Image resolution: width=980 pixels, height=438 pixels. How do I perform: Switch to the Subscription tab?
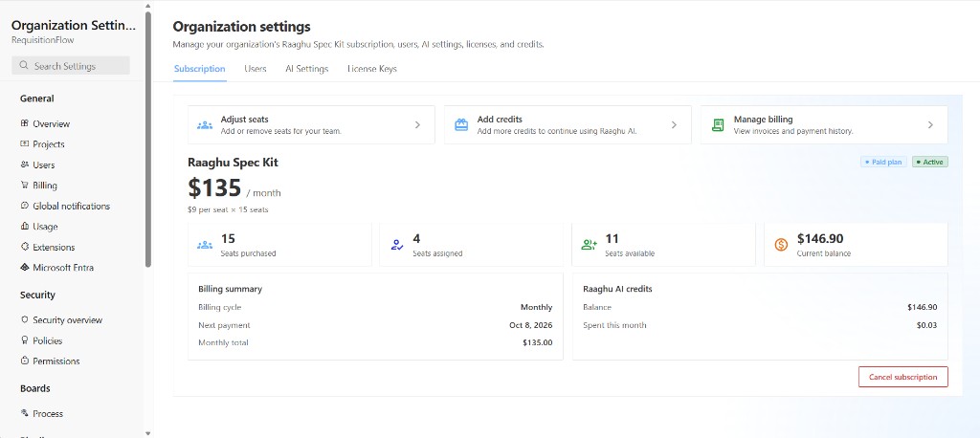pos(199,69)
